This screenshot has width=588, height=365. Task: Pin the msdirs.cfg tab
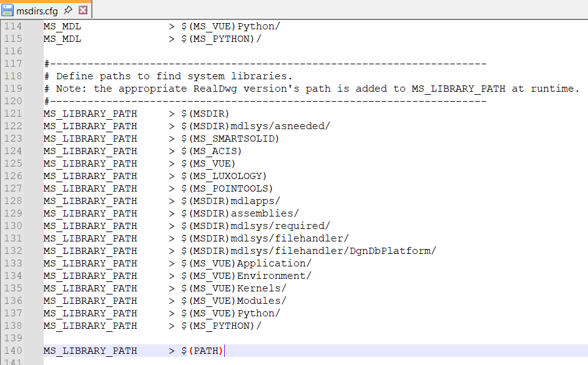coord(68,10)
